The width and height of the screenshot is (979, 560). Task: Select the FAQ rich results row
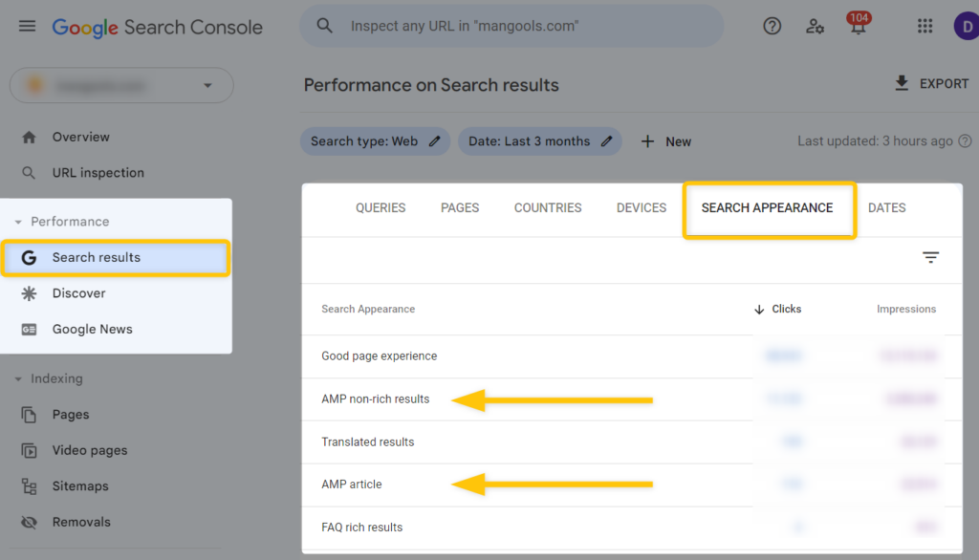tap(632, 528)
